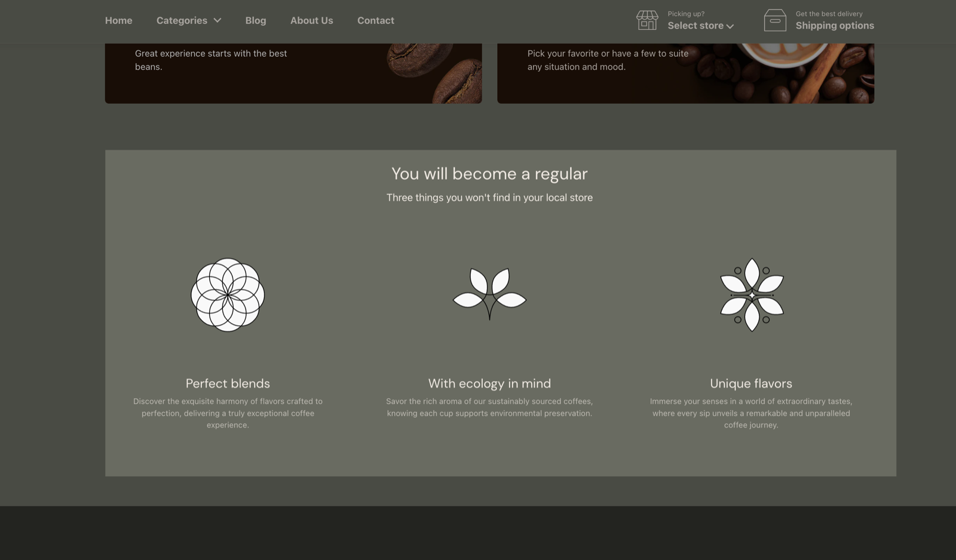This screenshot has width=956, height=560.
Task: Click the 'Perfect blends' heading
Action: click(228, 383)
